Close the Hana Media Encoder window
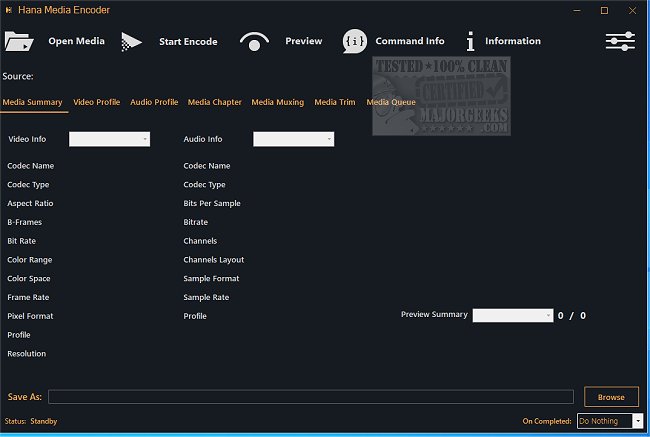Image resolution: width=650 pixels, height=437 pixels. 632,10
